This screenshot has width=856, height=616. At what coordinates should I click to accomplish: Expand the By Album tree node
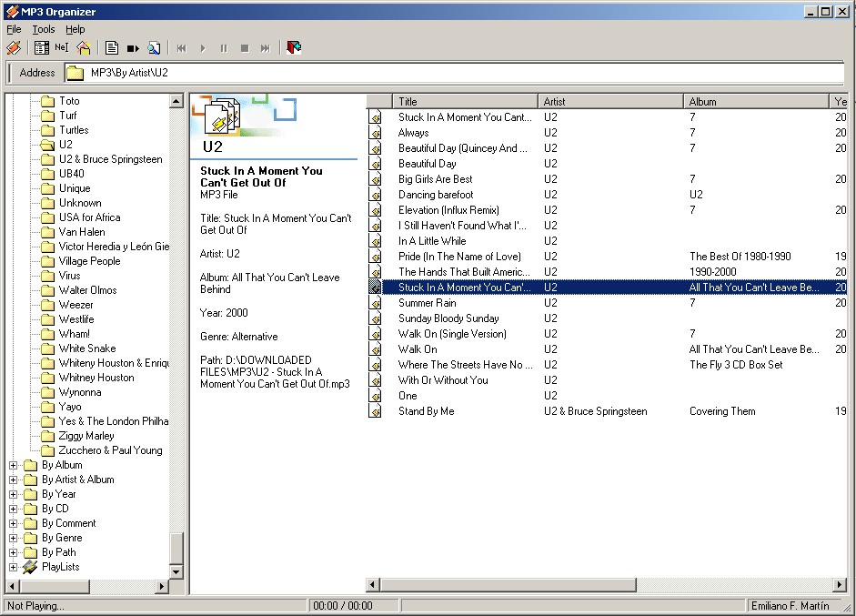[x=14, y=465]
